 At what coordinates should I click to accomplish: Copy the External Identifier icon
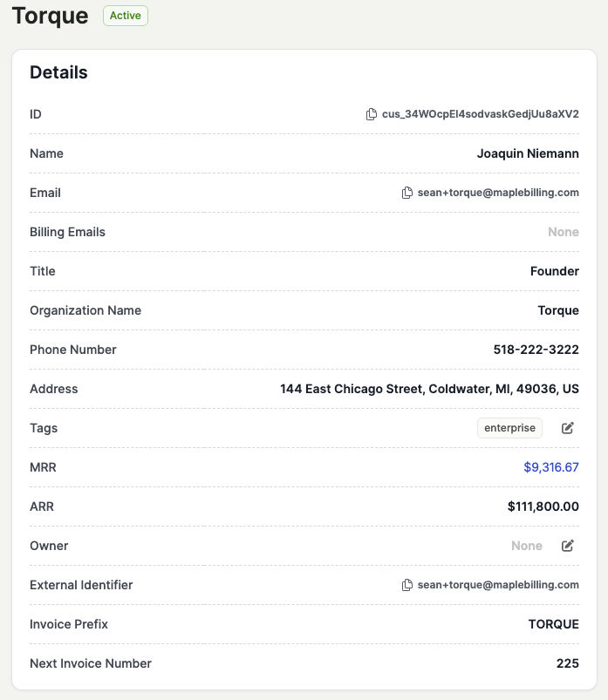(407, 585)
